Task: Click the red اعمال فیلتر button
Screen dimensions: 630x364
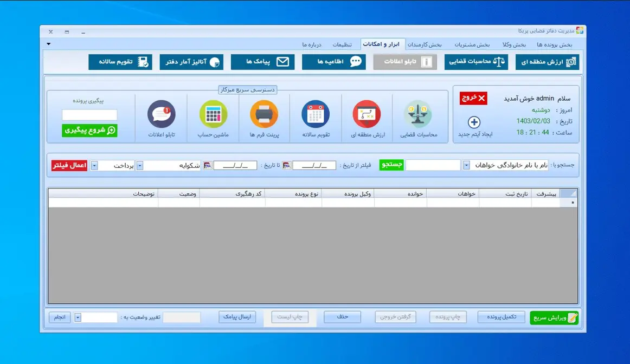Action: (x=69, y=165)
